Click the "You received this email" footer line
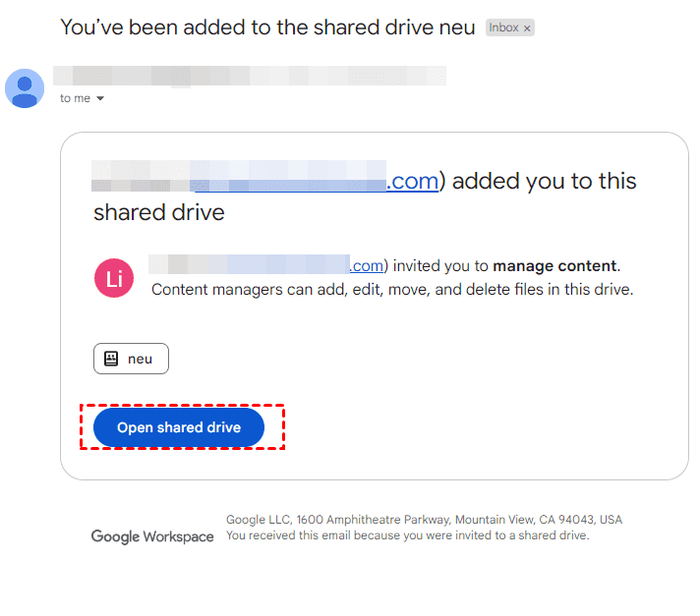Image resolution: width=700 pixels, height=616 pixels. [407, 535]
